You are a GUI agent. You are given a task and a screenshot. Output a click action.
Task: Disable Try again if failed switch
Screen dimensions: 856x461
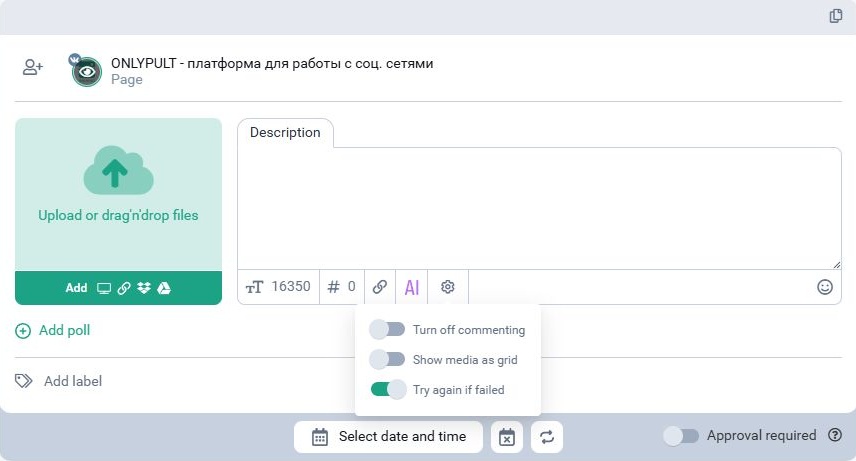click(x=388, y=389)
